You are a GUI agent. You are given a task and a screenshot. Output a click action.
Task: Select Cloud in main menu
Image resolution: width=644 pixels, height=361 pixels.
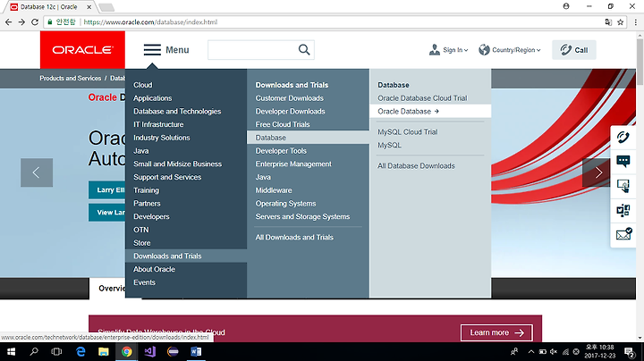click(x=142, y=85)
